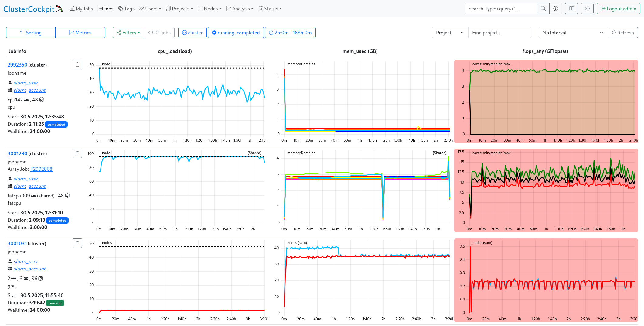Open job 3001290 details link
This screenshot has height=326, width=644.
[x=17, y=153]
